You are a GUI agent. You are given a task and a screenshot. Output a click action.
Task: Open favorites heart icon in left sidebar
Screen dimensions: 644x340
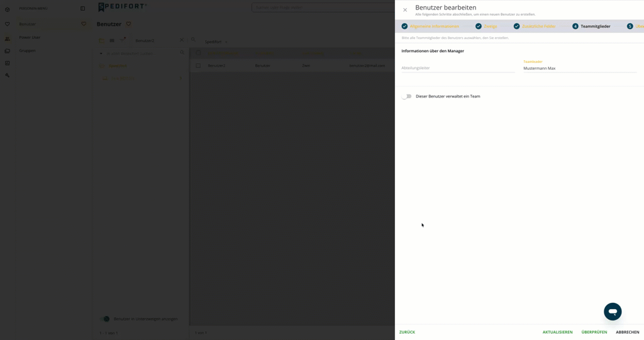click(x=7, y=25)
